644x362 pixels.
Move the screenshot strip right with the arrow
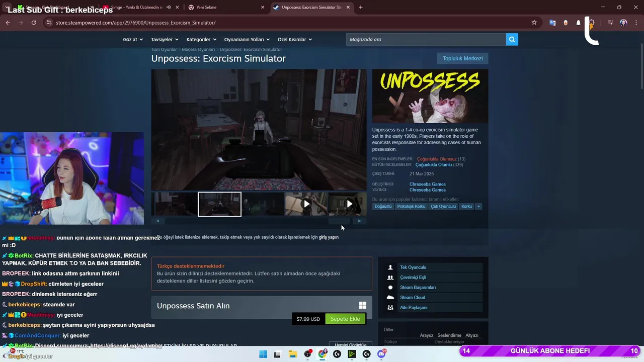(360, 221)
